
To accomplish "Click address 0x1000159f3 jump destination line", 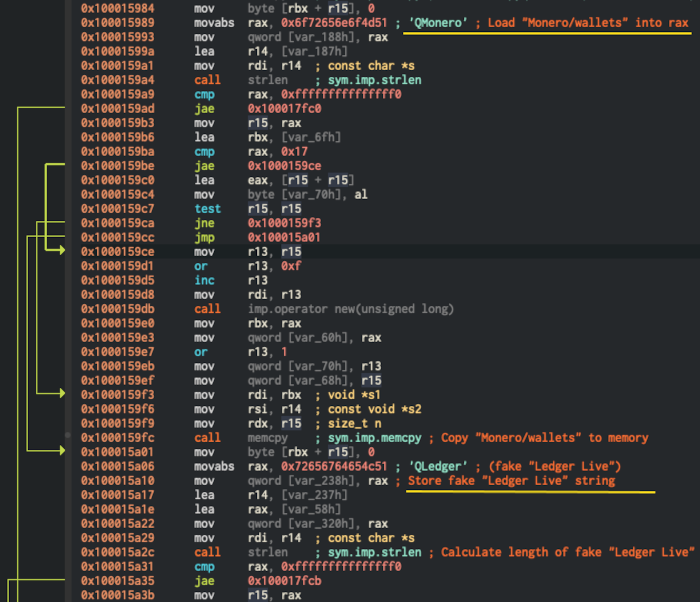I will coord(117,395).
